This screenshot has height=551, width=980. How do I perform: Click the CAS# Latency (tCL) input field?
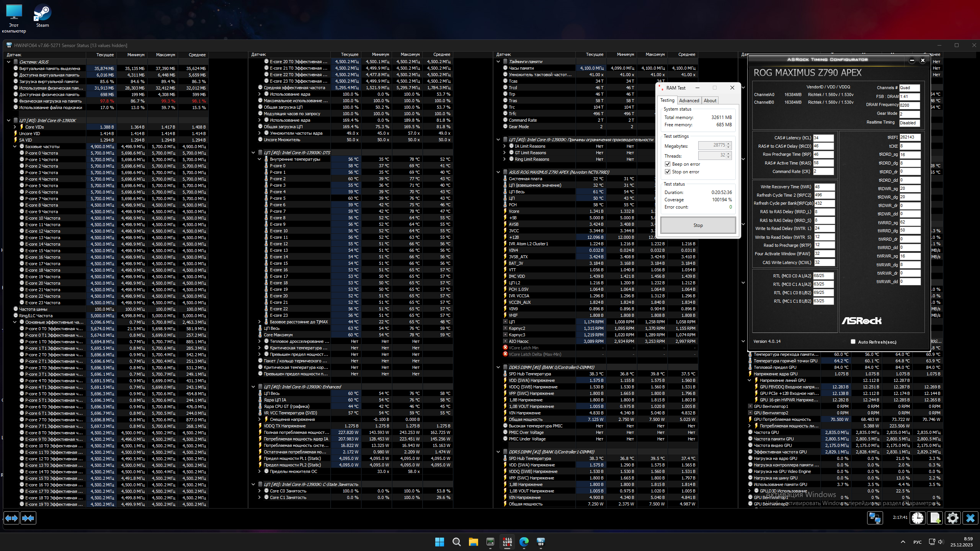coord(823,138)
